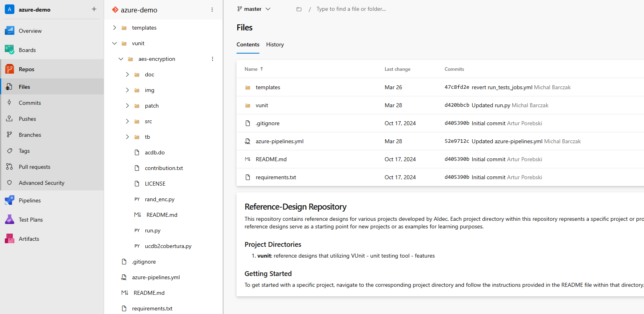The height and width of the screenshot is (314, 644).
Task: Open aes-encryption folder more options ellipsis
Action: click(x=213, y=59)
